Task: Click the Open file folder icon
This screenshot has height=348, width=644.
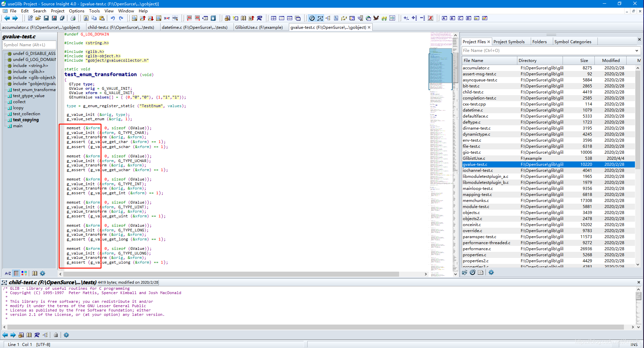Action: tap(38, 18)
